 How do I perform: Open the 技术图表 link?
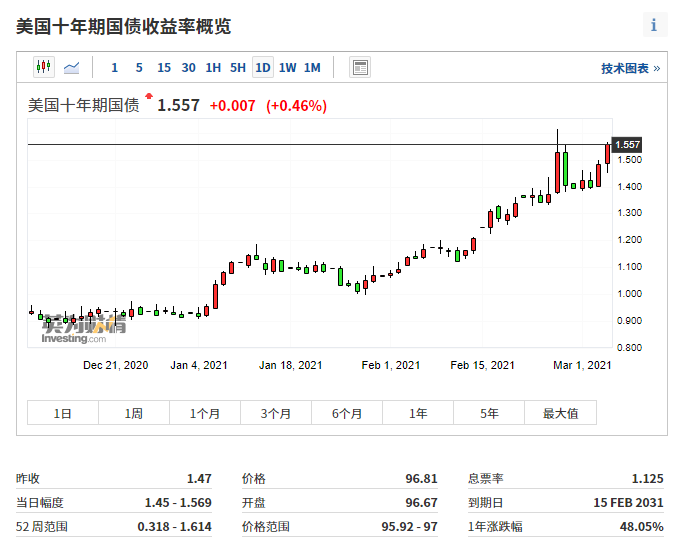pos(631,68)
